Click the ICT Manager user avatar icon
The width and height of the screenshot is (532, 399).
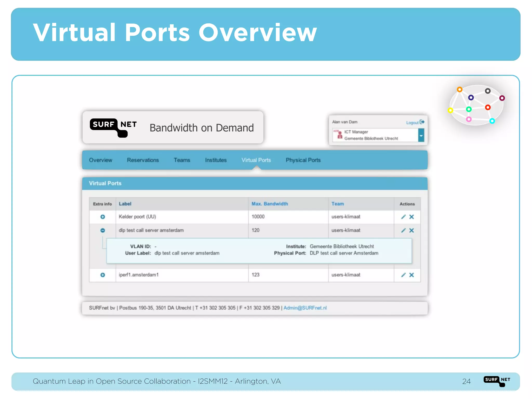338,134
